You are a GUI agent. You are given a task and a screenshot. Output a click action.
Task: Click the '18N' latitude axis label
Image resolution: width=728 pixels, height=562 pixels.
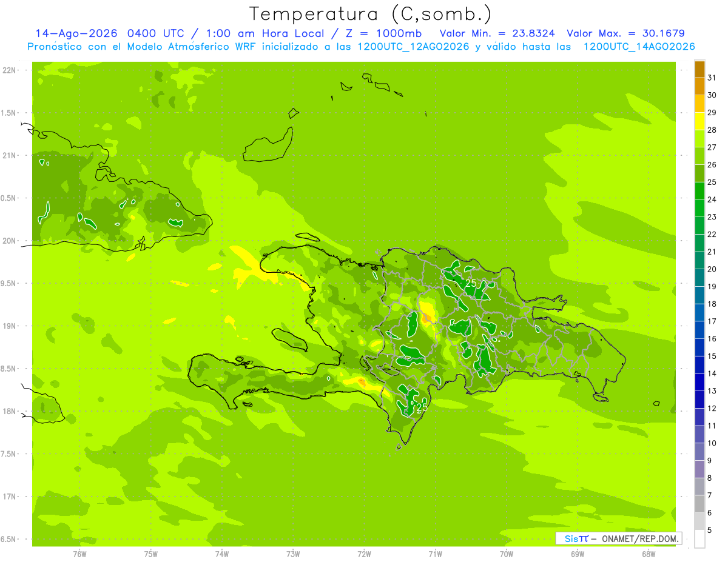(10, 412)
